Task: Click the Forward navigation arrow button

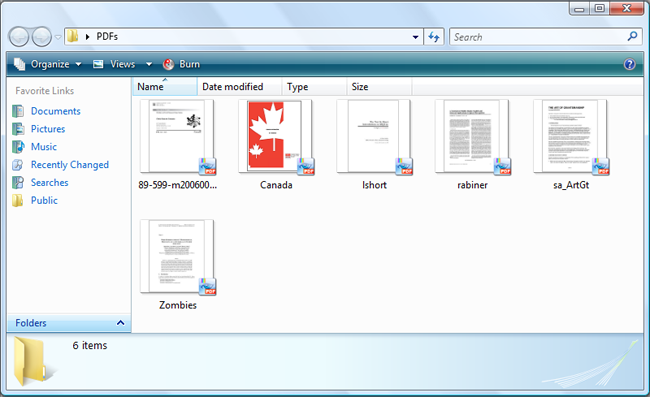Action: coord(42,36)
